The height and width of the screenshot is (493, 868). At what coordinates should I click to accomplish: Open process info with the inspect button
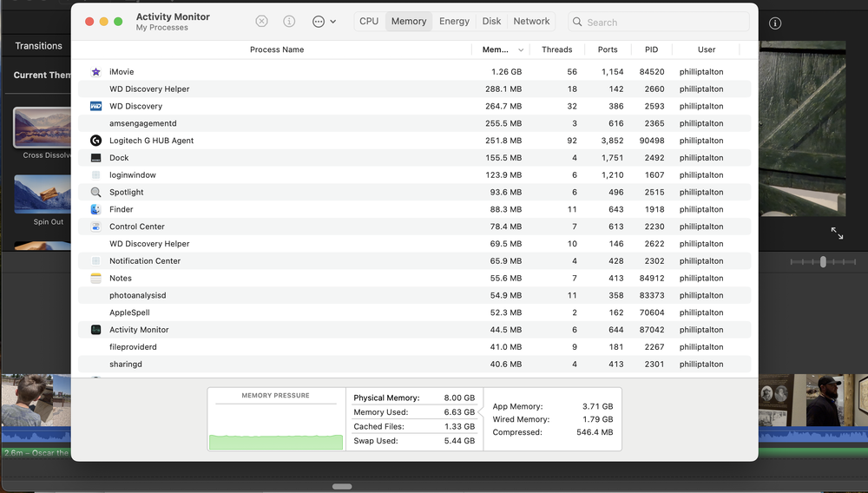point(289,21)
